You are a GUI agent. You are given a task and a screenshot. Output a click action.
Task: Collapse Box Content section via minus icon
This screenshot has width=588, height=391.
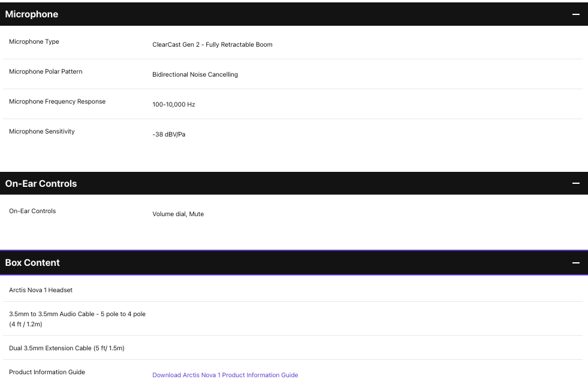tap(576, 263)
